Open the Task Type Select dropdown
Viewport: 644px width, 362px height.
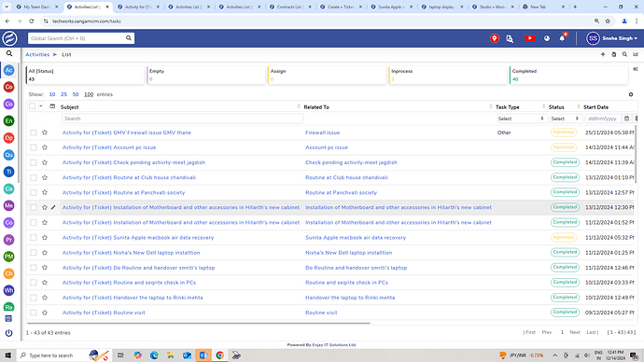coord(521,118)
